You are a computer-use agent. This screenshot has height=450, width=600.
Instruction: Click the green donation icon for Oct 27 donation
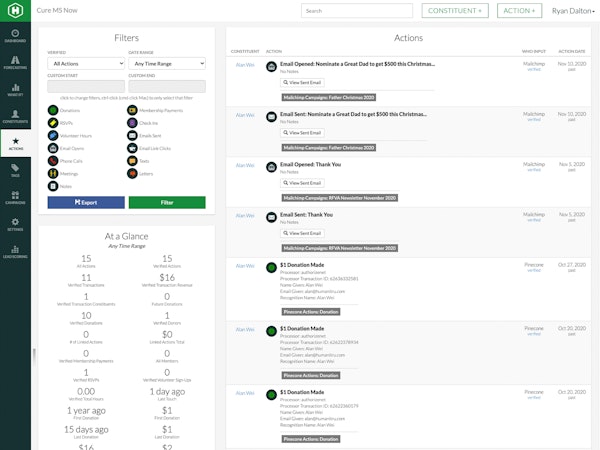pos(271,267)
